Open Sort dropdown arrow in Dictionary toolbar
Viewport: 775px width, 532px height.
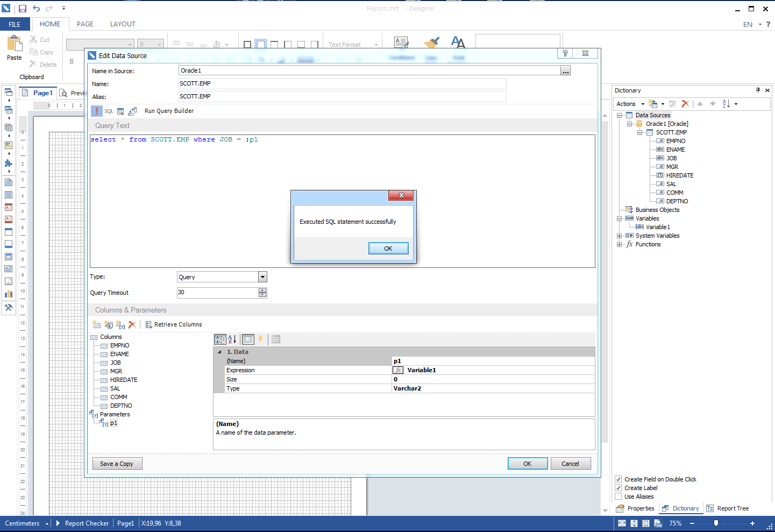coord(736,104)
